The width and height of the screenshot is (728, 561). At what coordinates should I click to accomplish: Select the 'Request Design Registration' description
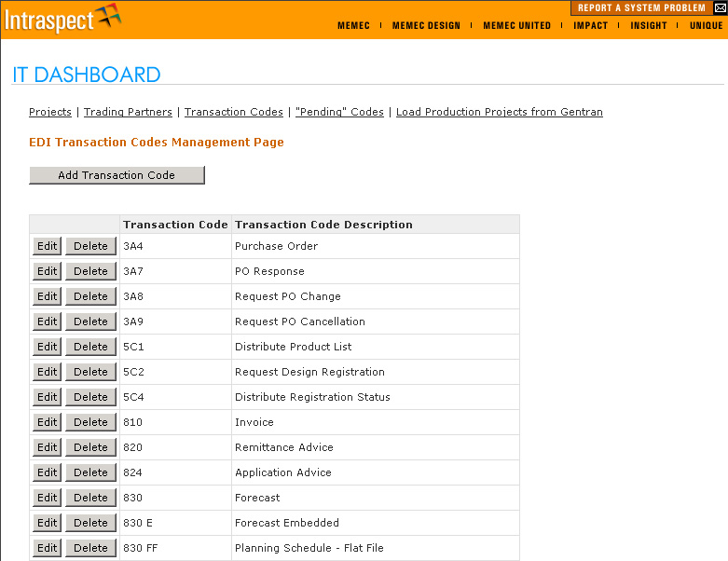pyautogui.click(x=309, y=372)
